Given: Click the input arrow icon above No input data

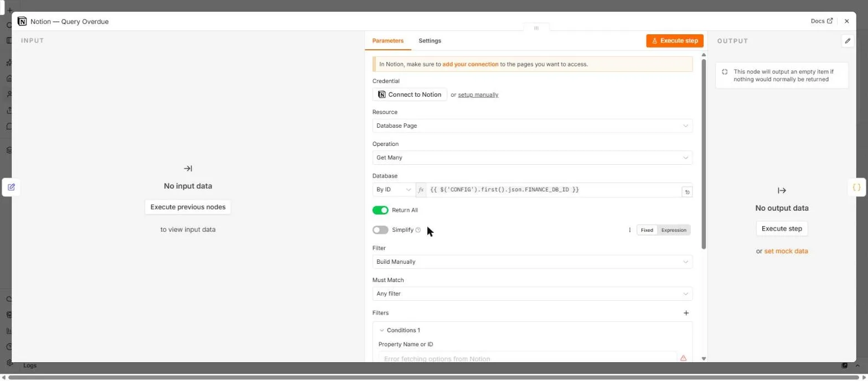Looking at the screenshot, I should point(188,169).
